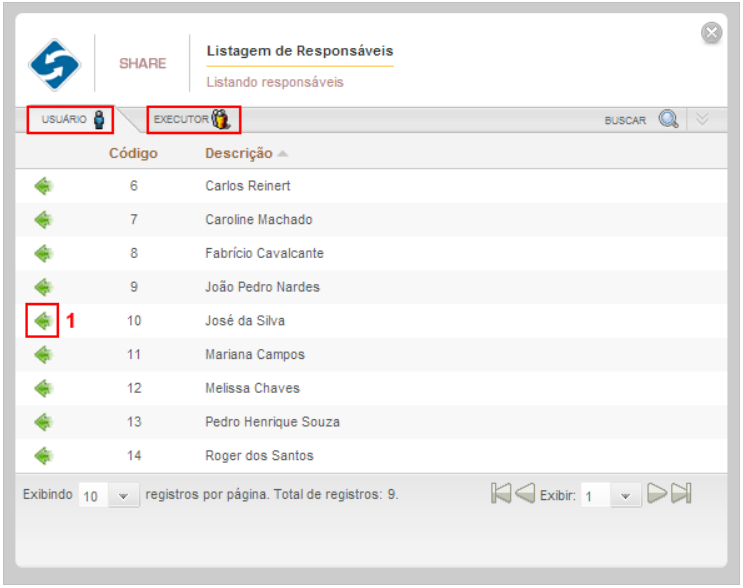The image size is (743, 588).
Task: Go to previous page of records
Action: [x=525, y=494]
